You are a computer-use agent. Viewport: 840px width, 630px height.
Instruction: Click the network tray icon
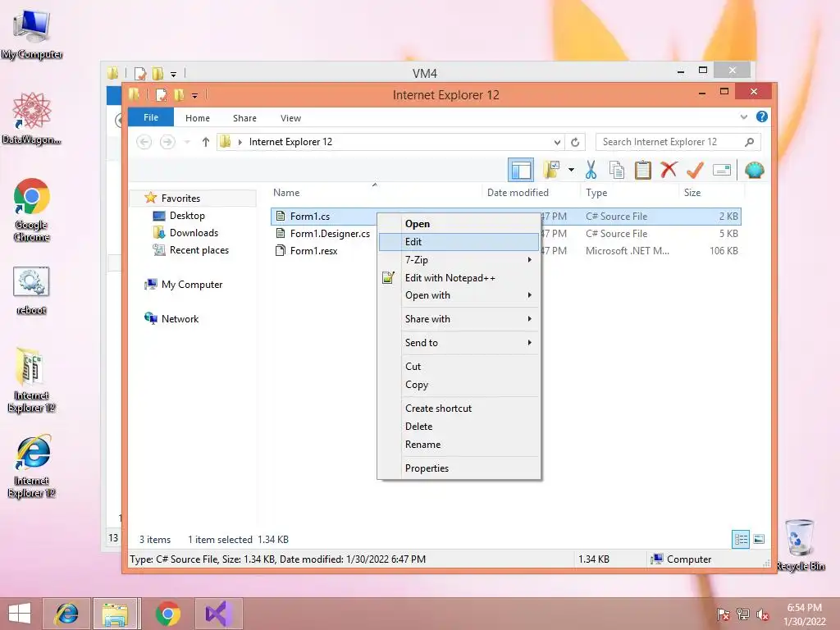743,614
